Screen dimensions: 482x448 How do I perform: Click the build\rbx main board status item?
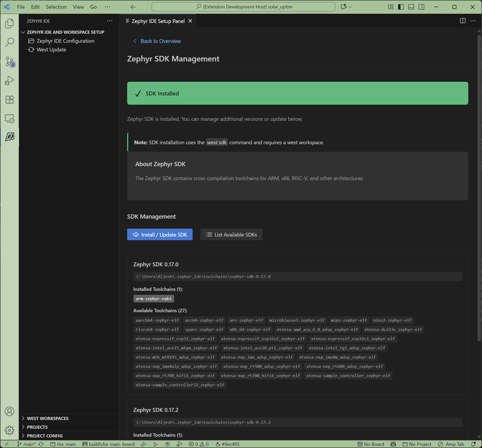click(x=109, y=444)
